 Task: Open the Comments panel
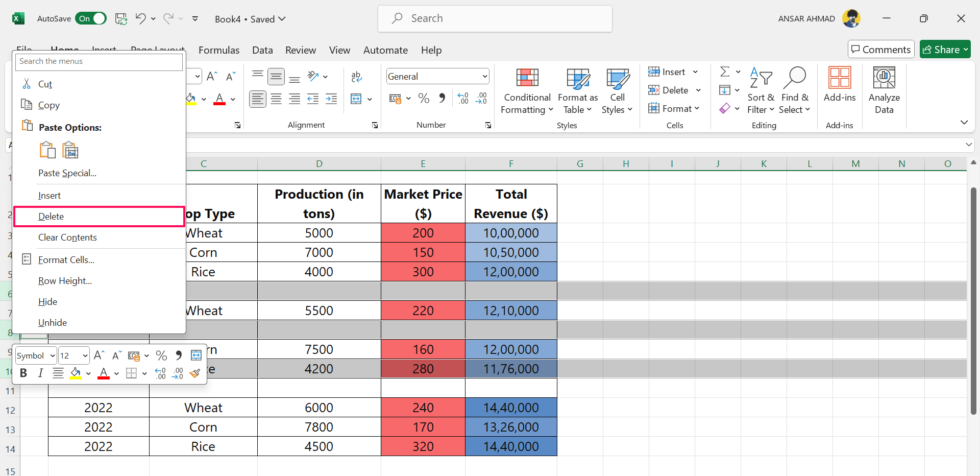[x=880, y=49]
